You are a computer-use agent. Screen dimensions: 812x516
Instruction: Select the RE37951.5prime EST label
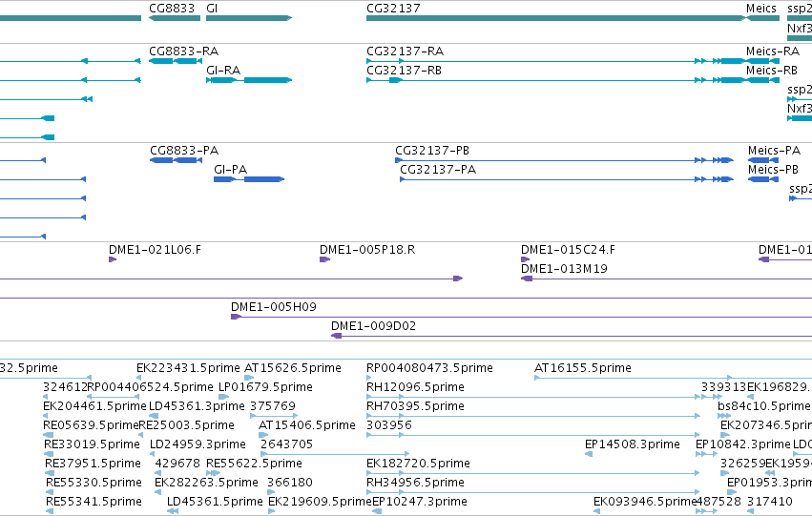pyautogui.click(x=93, y=464)
